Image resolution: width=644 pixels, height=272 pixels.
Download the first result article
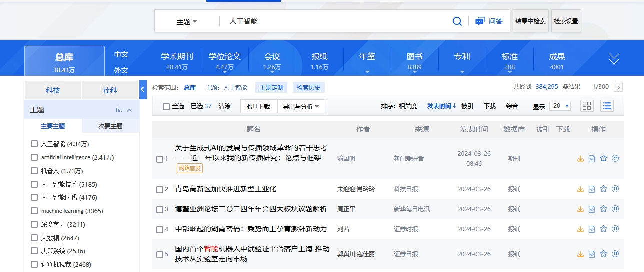click(580, 158)
